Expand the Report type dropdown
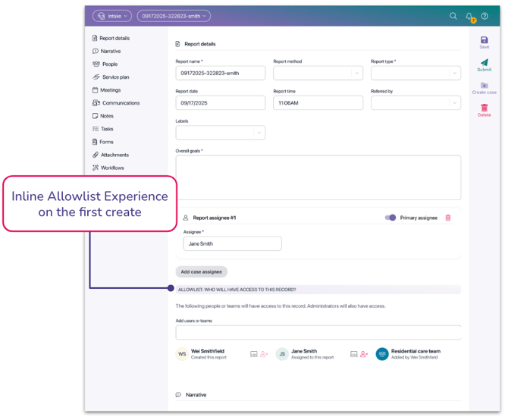Image resolution: width=508 pixels, height=420 pixels. tap(454, 73)
